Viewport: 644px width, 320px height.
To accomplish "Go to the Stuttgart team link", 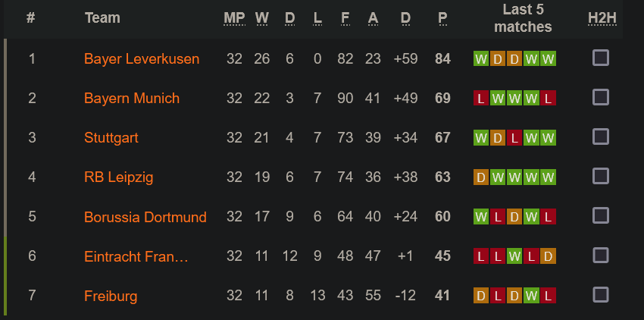I will point(111,138).
